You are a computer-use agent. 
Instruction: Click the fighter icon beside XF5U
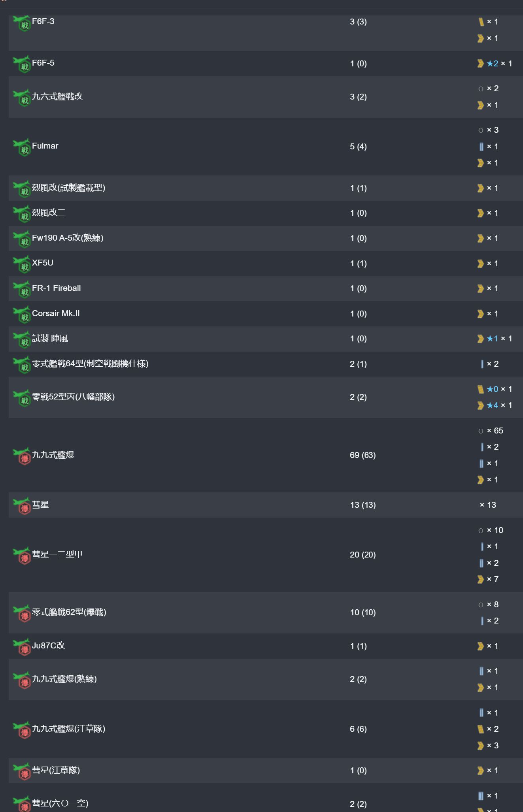[22, 264]
